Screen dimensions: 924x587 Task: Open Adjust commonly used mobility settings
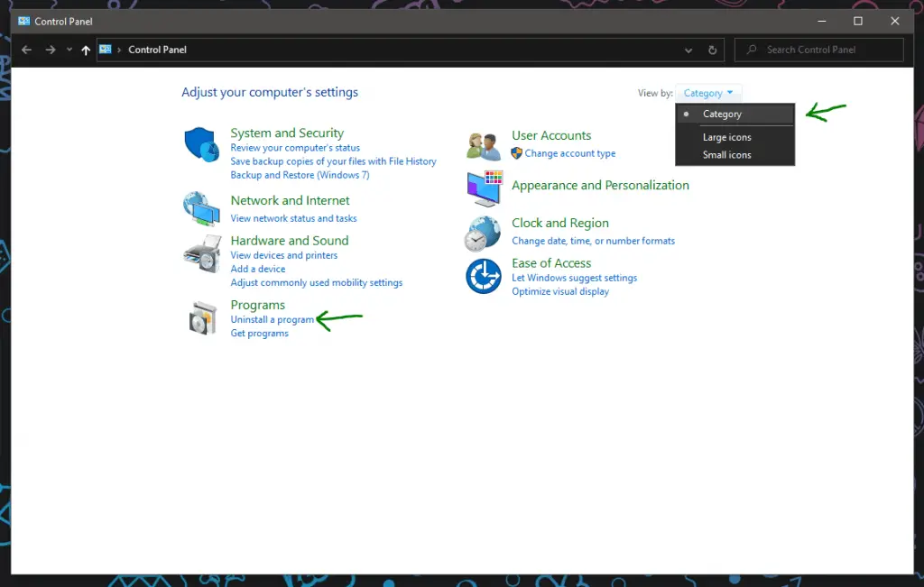pos(317,282)
